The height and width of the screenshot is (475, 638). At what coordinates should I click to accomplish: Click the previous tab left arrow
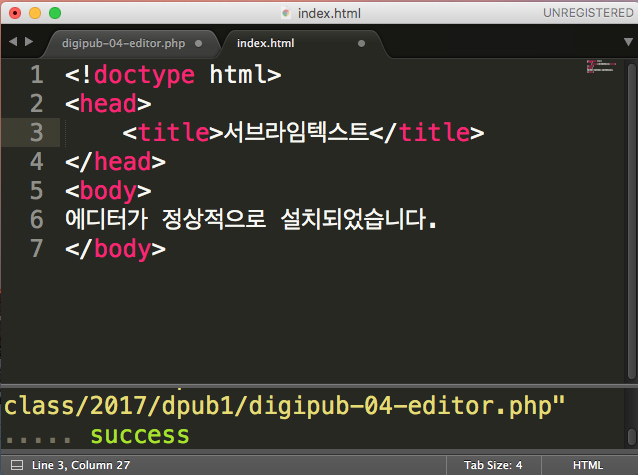click(x=13, y=42)
